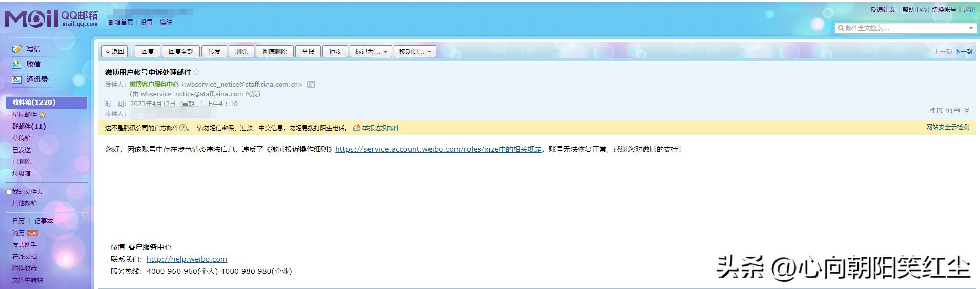Click the report spam envelope icon

357,128
